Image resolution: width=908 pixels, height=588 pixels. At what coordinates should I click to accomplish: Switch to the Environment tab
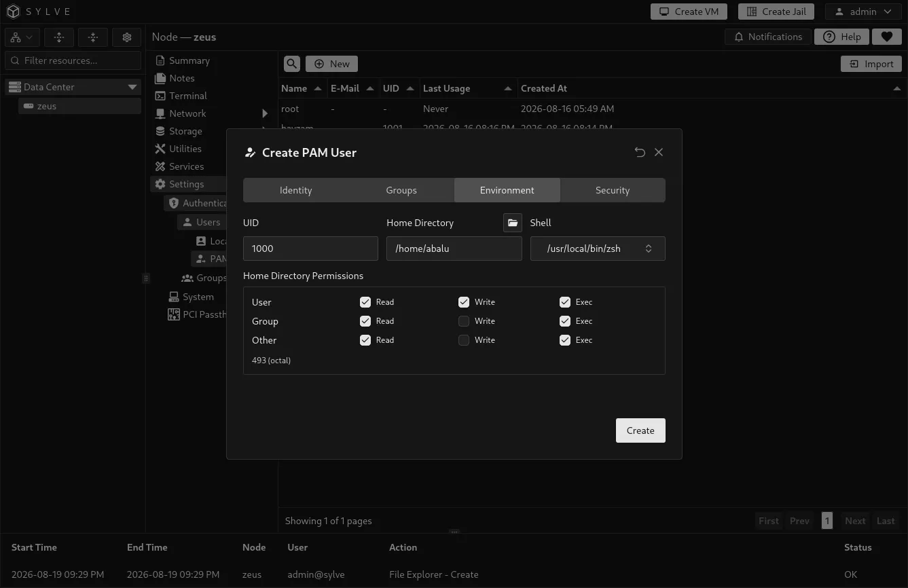click(507, 190)
